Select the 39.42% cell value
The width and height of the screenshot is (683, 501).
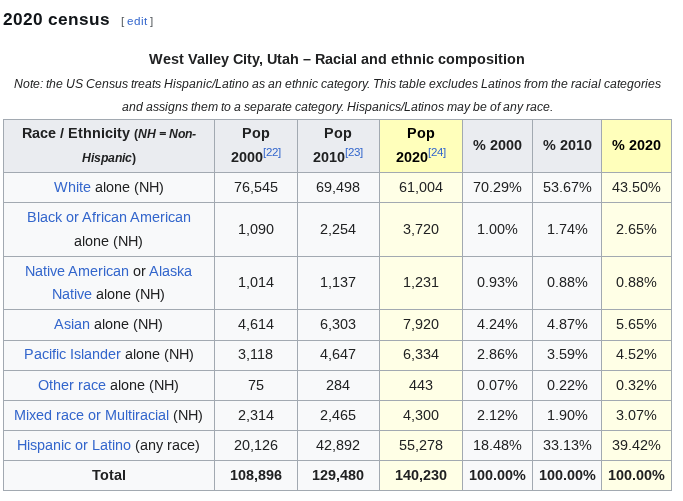(x=636, y=445)
